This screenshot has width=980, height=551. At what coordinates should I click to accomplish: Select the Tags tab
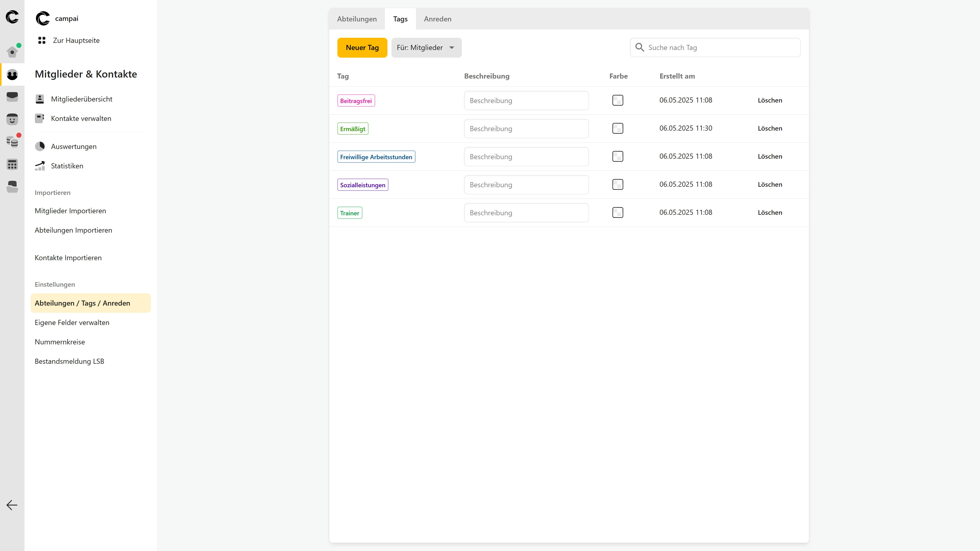400,19
